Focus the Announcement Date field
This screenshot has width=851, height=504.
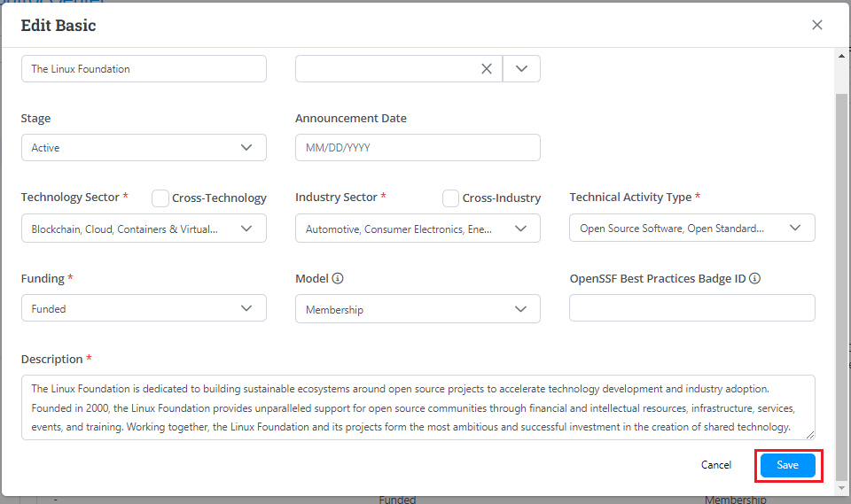(418, 148)
